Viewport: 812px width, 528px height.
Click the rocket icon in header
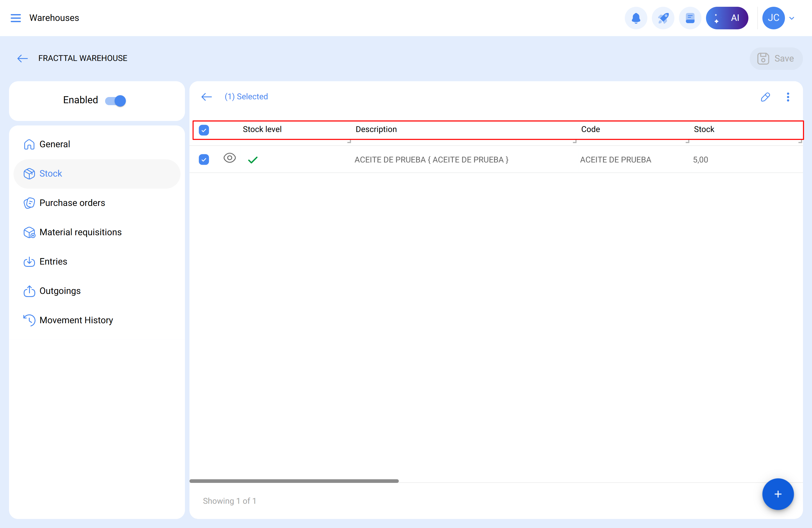pyautogui.click(x=663, y=18)
